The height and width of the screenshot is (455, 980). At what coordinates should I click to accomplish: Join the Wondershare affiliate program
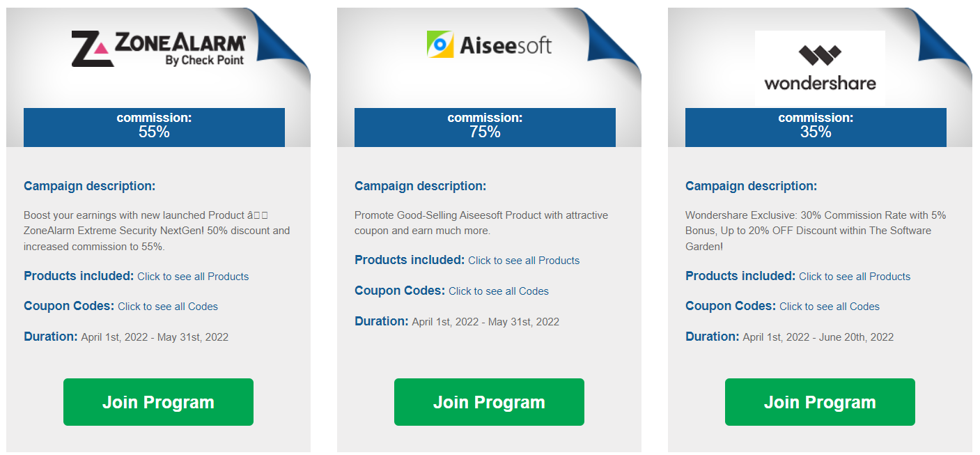pyautogui.click(x=820, y=402)
